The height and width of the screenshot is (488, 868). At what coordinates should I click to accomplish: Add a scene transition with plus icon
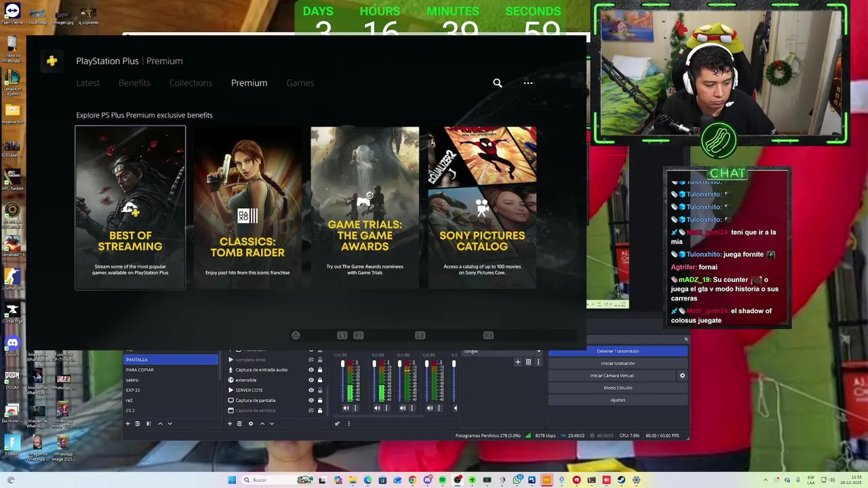tap(518, 362)
